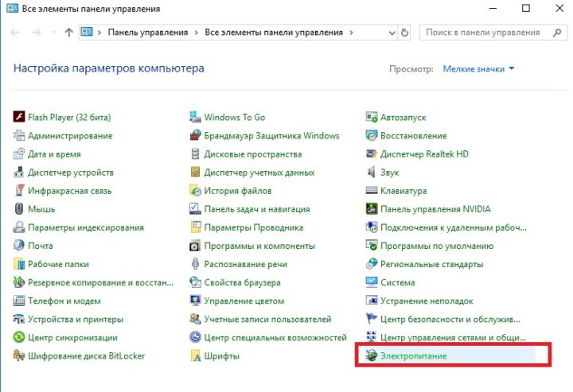
Task: Open the Параметры индексирования icon
Action: coord(19,227)
